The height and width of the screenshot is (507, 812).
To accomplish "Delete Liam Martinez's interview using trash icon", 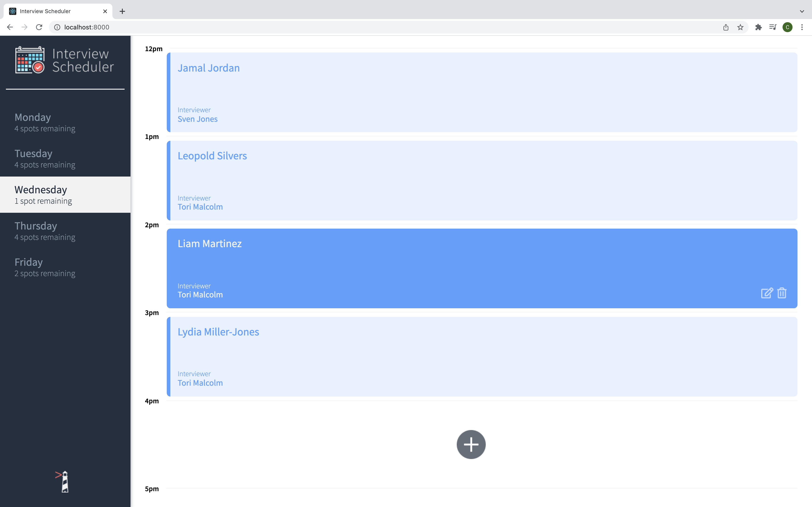I will [x=782, y=293].
